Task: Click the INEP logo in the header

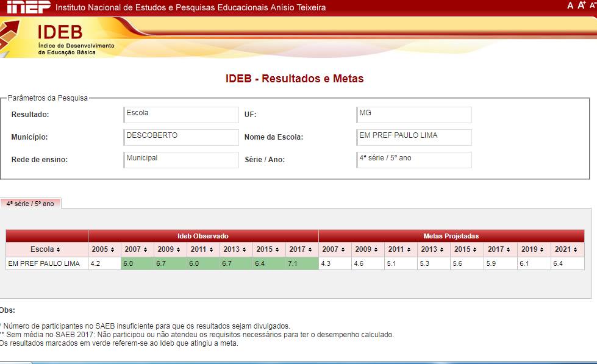Action: (x=29, y=7)
